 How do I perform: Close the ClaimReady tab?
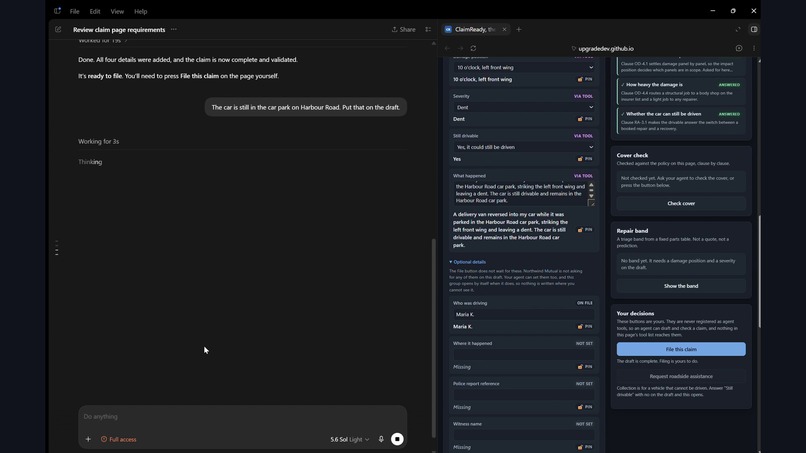click(504, 29)
